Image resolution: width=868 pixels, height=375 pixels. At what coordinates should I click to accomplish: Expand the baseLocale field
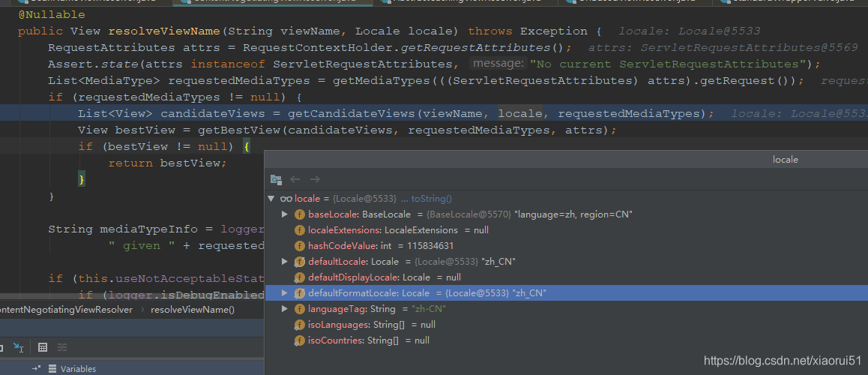coord(285,214)
